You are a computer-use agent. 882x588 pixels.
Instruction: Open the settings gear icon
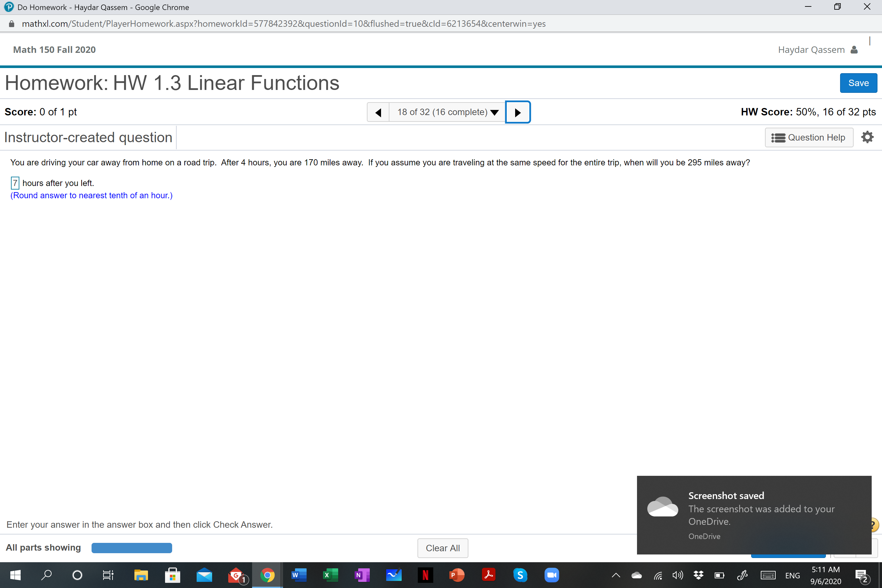point(867,137)
